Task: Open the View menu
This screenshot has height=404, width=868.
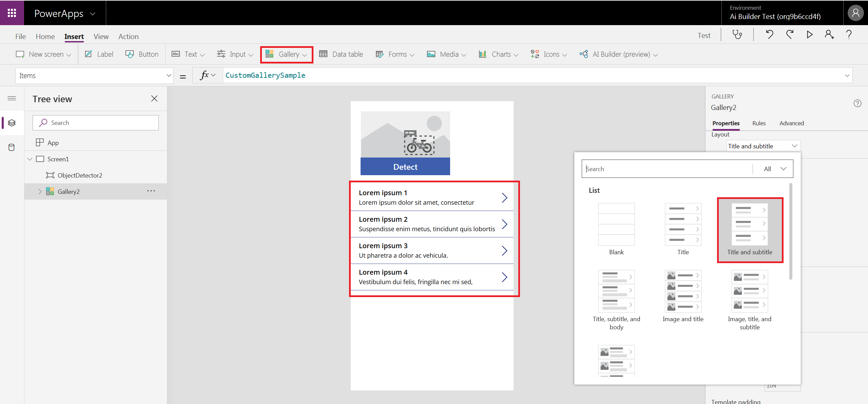Action: click(101, 36)
